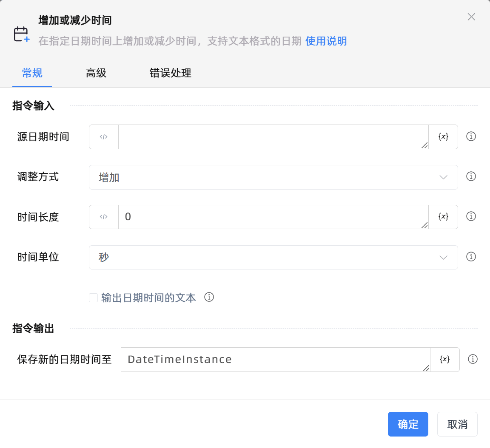Show info tooltip for 时间长度

[x=471, y=216]
